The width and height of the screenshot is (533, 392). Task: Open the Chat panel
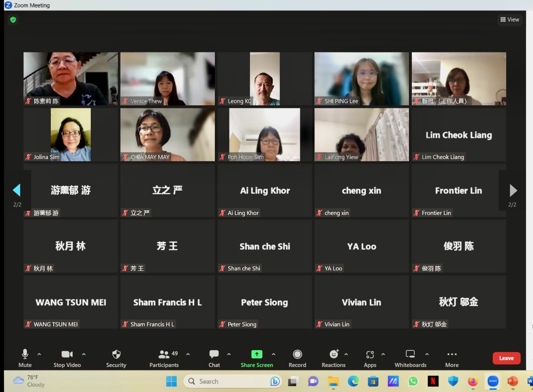214,358
